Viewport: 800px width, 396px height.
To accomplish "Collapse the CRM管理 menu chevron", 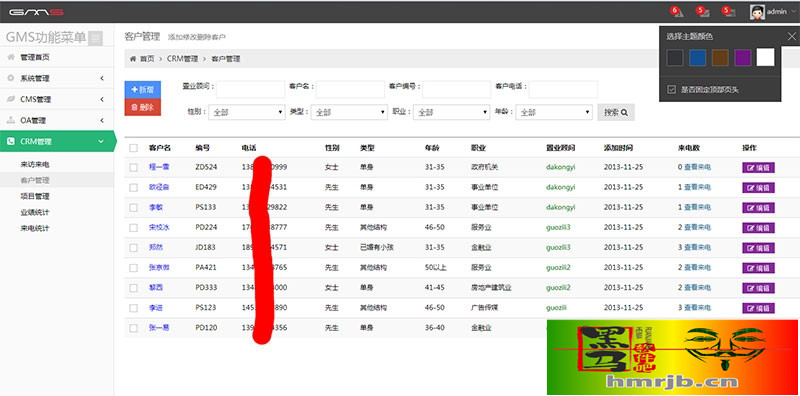I will tap(101, 141).
